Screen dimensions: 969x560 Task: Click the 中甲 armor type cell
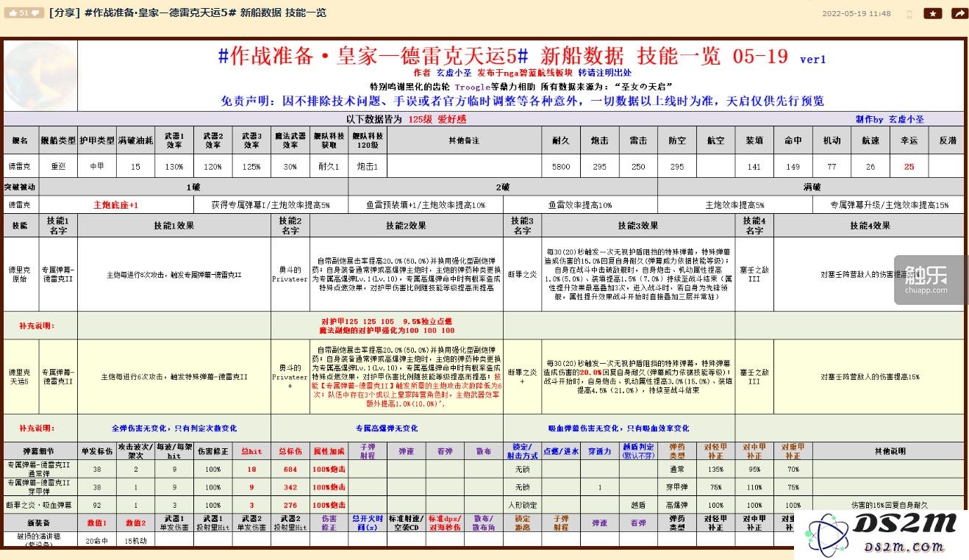pos(97,167)
